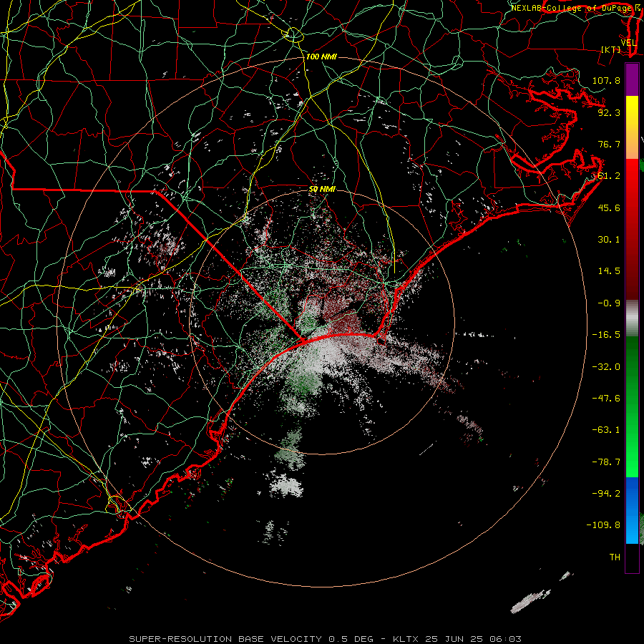Screen dimensions: 644x644
Task: Pick the blue segment of the color bar
Action: click(x=632, y=510)
